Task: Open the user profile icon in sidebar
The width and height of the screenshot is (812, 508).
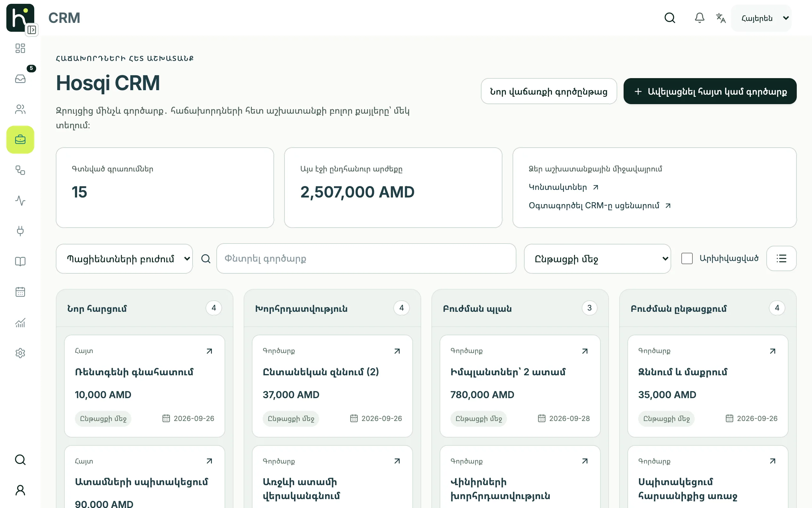Action: 20,490
